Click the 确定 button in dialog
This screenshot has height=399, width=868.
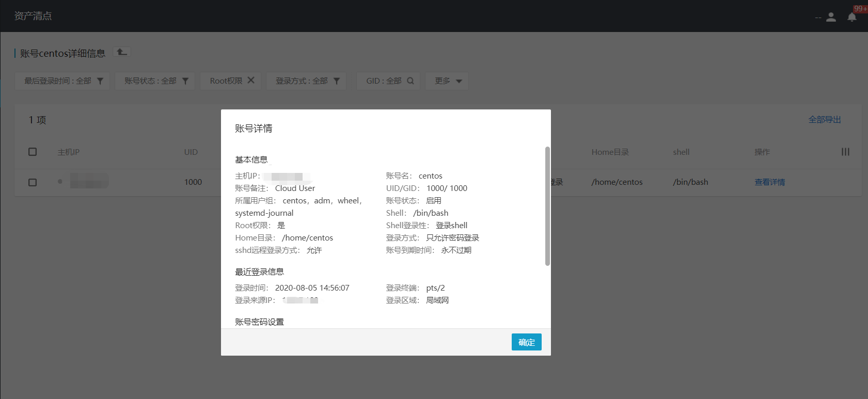pyautogui.click(x=527, y=342)
